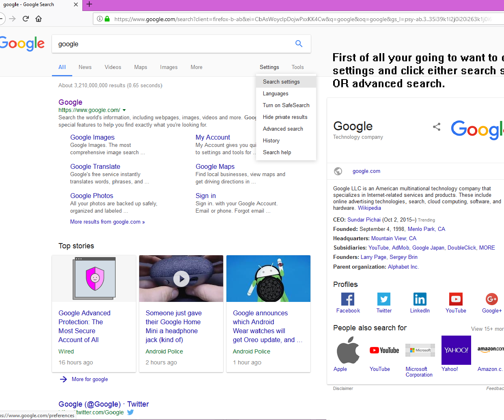504x420 pixels.
Task: Click the green padlock security icon
Action: (107, 19)
